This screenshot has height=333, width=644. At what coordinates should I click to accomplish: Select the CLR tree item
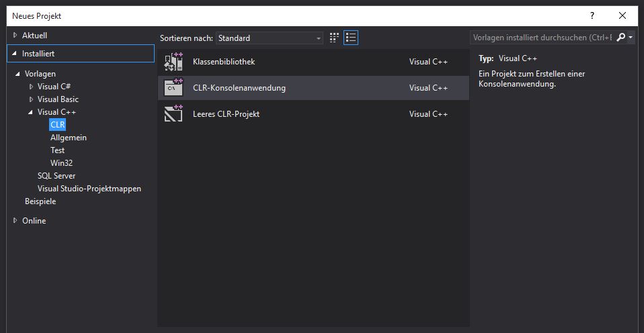(x=58, y=125)
